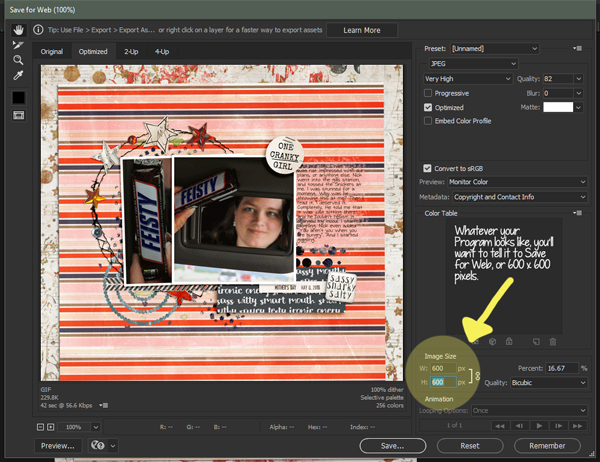600x462 pixels.
Task: Click the zoom out minus icon
Action: [40, 427]
